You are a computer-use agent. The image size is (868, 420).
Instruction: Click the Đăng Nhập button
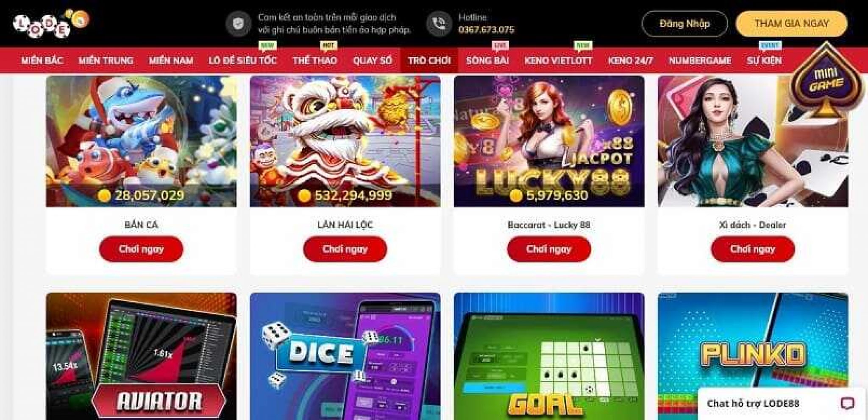[x=684, y=24]
